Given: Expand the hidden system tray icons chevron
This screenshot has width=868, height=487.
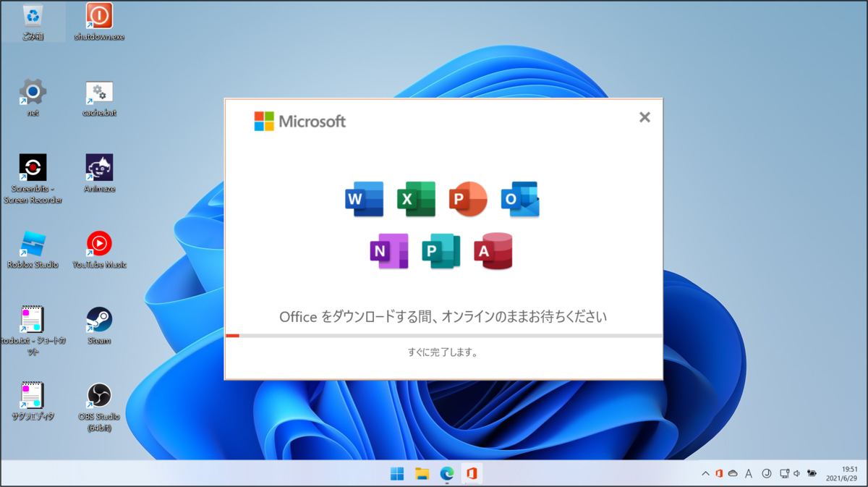Looking at the screenshot, I should 705,474.
